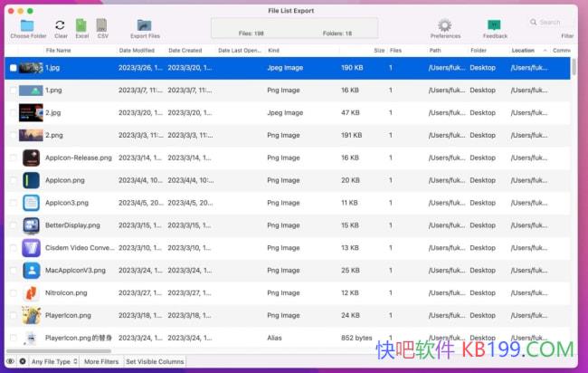
Task: Toggle the eye icon in bottom bar
Action: pyautogui.click(x=10, y=361)
